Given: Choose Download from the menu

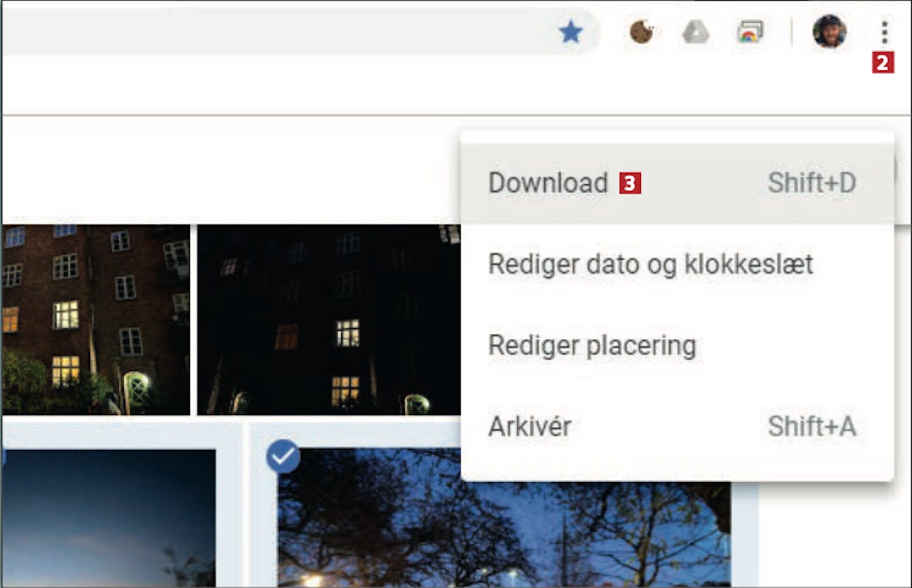Looking at the screenshot, I should (677, 183).
